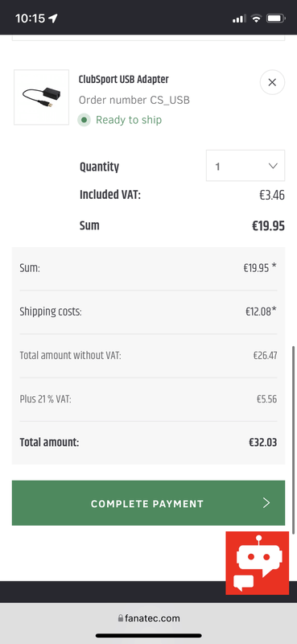Tap the cellular signal bars icon

pyautogui.click(x=239, y=19)
